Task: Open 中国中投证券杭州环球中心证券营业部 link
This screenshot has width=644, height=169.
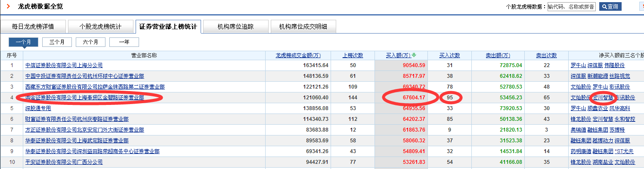Action: (84, 76)
